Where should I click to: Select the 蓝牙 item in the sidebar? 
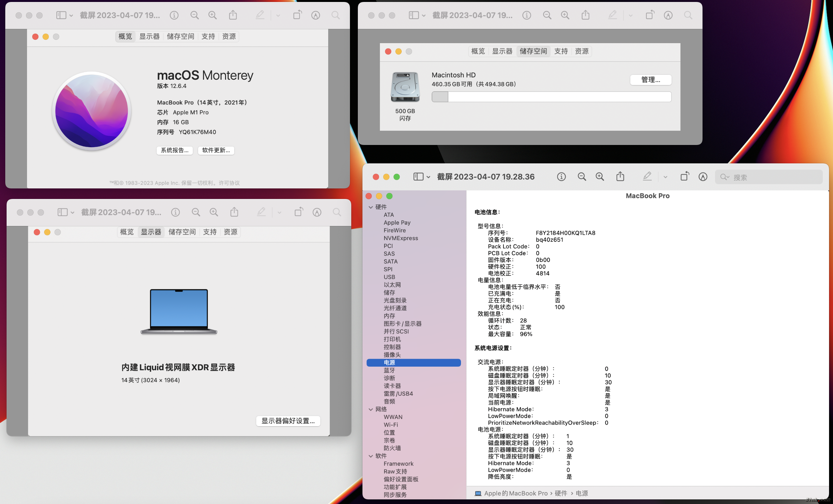pyautogui.click(x=389, y=371)
